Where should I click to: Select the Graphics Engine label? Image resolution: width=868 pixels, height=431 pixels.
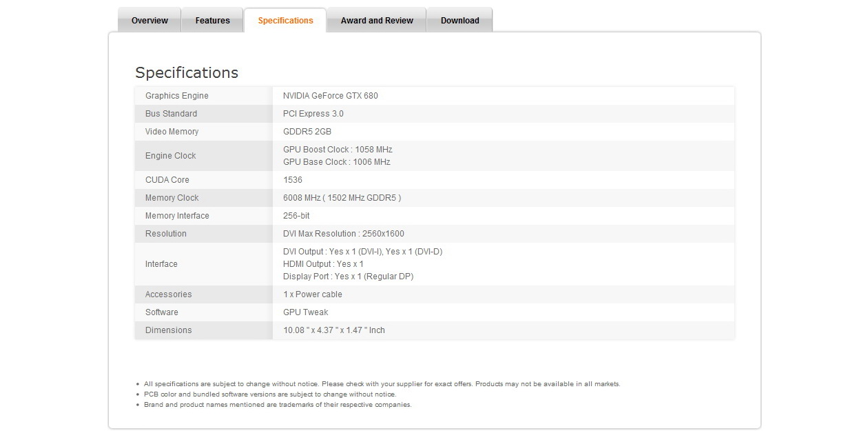176,96
